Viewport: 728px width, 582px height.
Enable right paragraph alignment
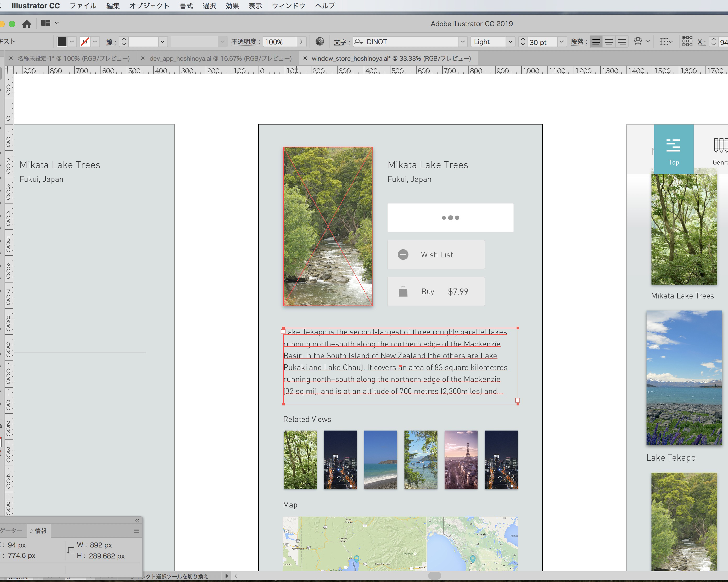(622, 42)
